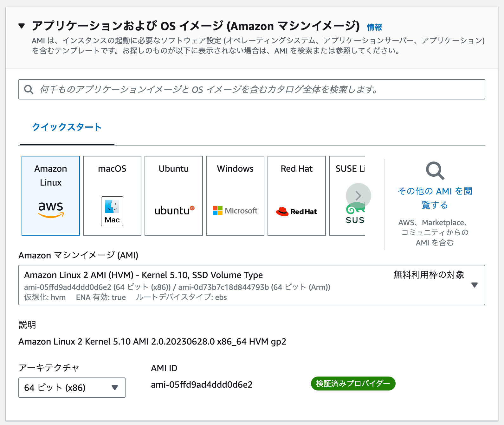Viewport: 504px width, 425px height.
Task: Open the 情報 info link
Action: click(x=374, y=27)
